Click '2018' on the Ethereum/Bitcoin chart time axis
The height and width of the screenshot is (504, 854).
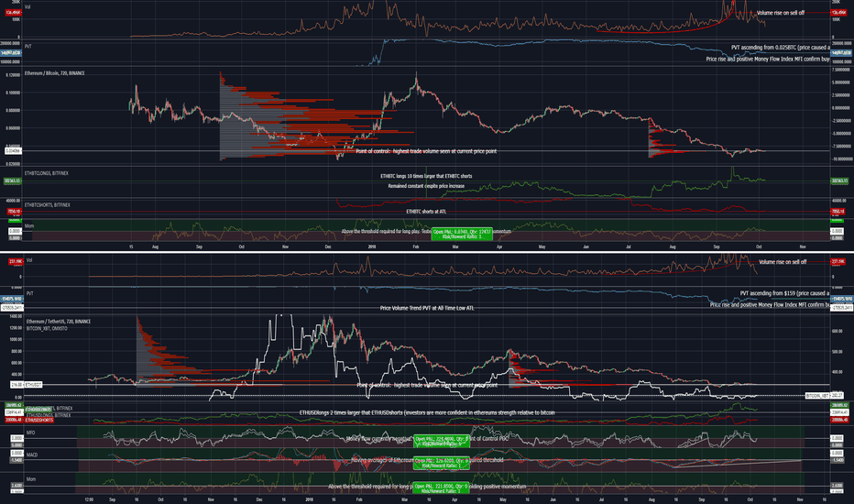pos(373,247)
